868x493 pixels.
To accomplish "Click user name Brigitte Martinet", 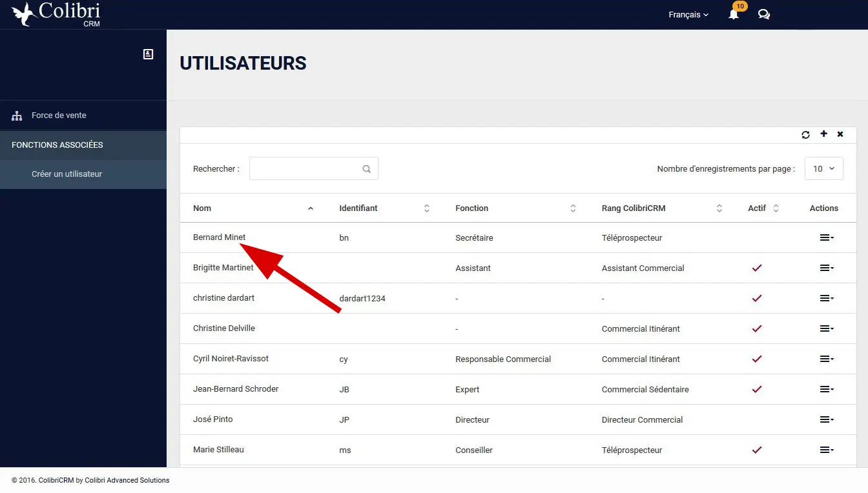I will [x=223, y=268].
